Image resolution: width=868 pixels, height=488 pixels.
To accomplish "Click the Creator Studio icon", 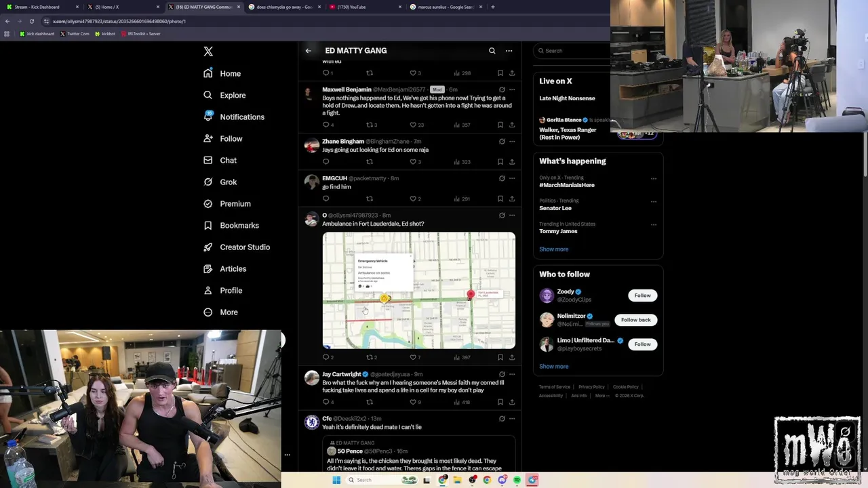I will pos(208,247).
